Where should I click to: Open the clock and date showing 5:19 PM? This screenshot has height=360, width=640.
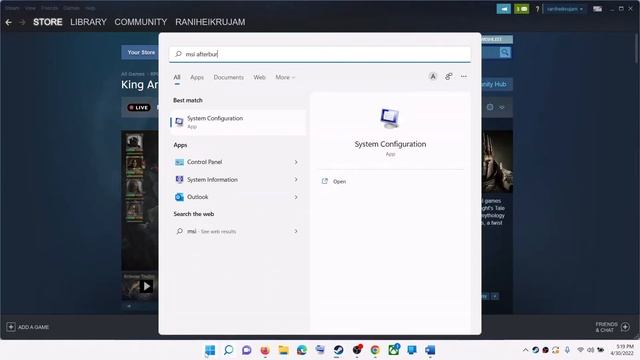point(622,350)
